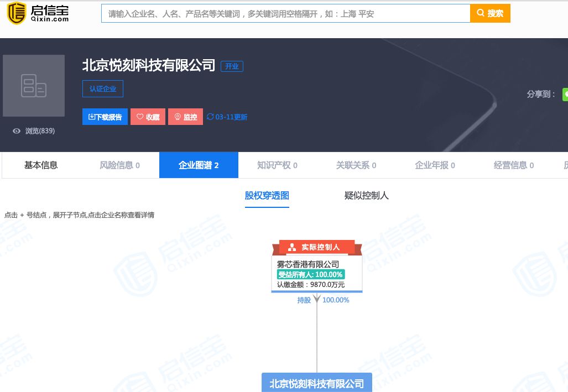Select the 股权穿透图 sub-tab
Viewport: 568px width, 392px height.
[267, 196]
